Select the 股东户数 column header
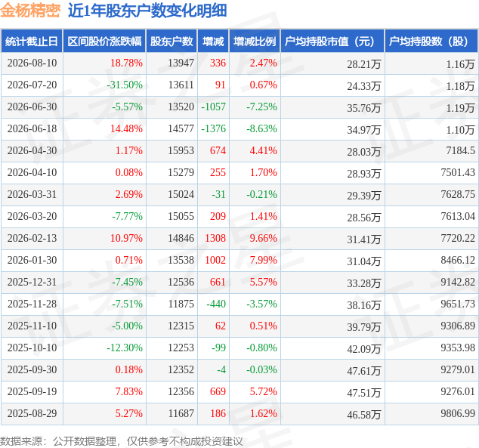 172,41
